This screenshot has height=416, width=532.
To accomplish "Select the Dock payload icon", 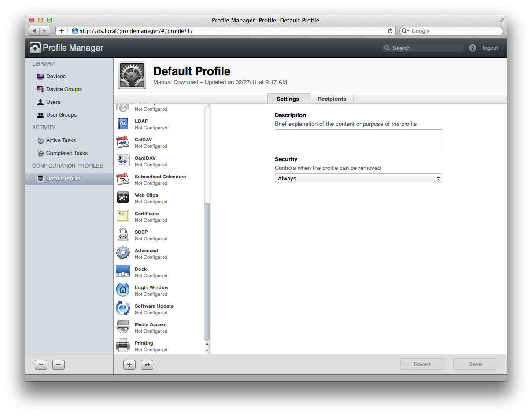I will [123, 271].
